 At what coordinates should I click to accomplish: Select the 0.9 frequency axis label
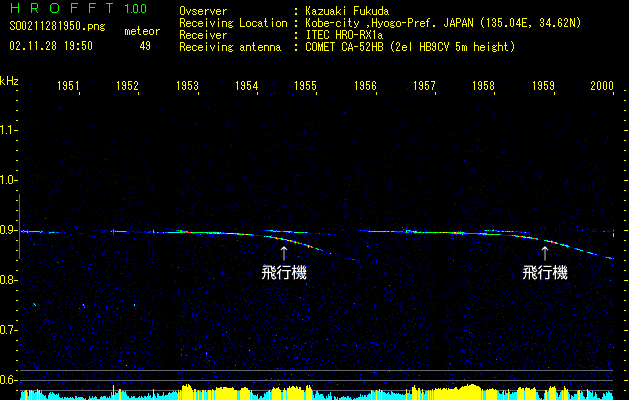(9, 231)
